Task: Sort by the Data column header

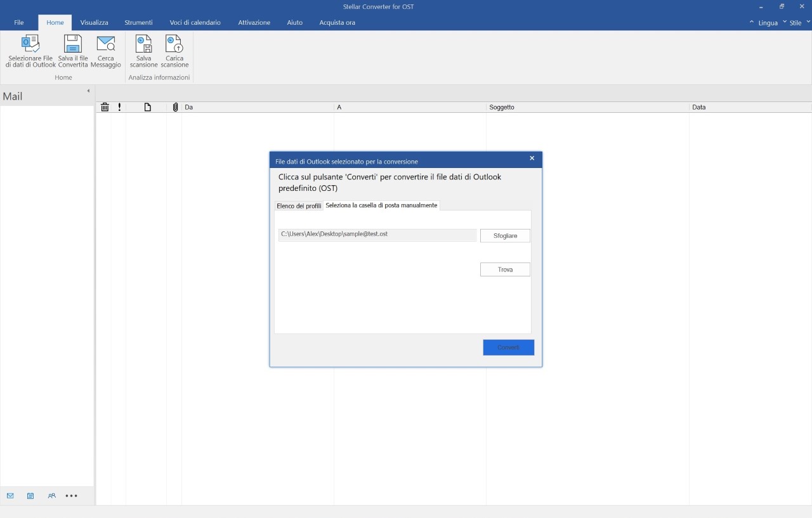Action: [750, 107]
